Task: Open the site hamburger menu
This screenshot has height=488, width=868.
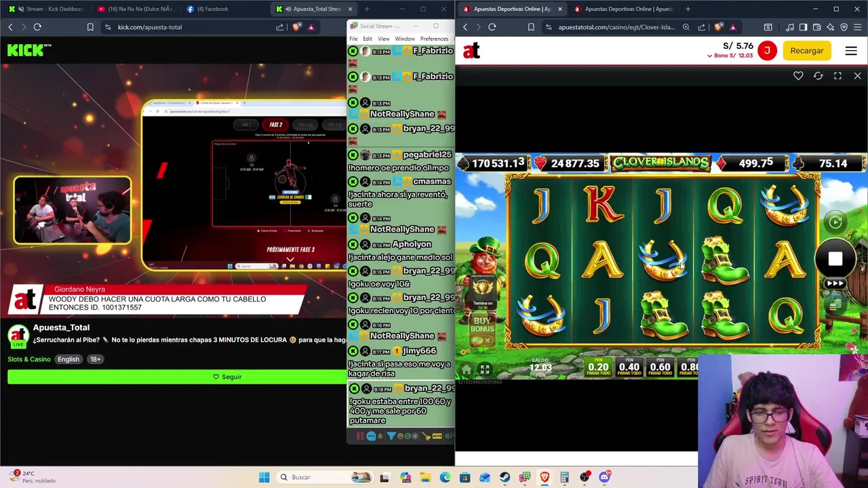Action: [x=851, y=51]
